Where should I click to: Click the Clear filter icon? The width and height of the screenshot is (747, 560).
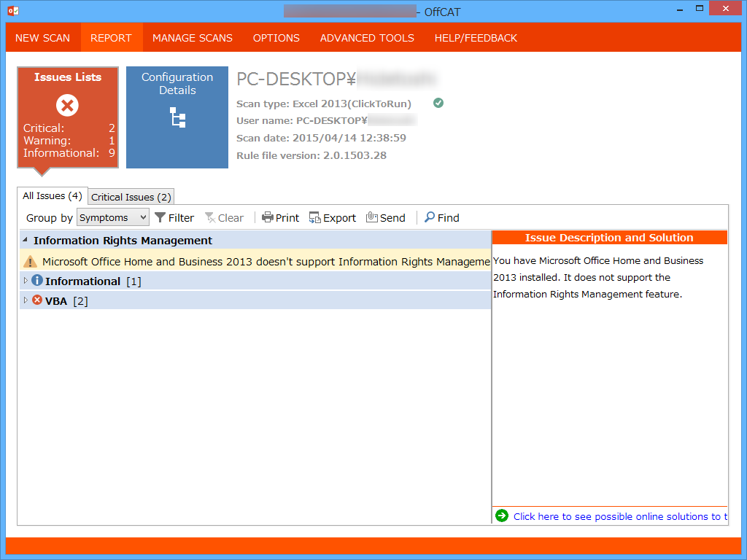(210, 217)
